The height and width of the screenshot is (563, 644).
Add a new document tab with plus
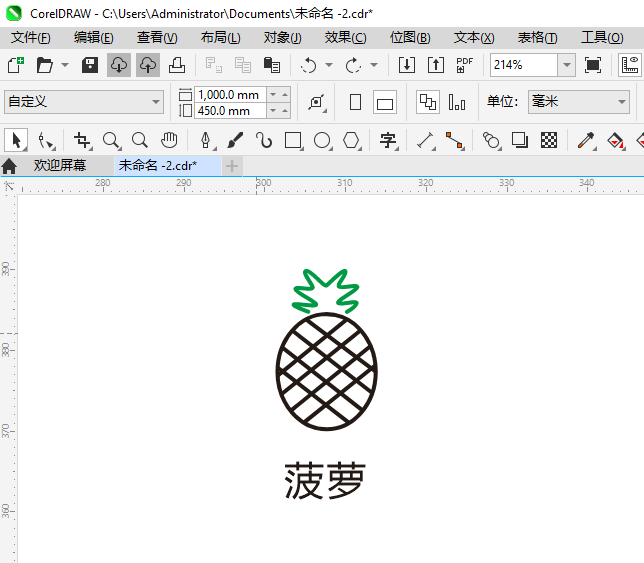[x=232, y=166]
